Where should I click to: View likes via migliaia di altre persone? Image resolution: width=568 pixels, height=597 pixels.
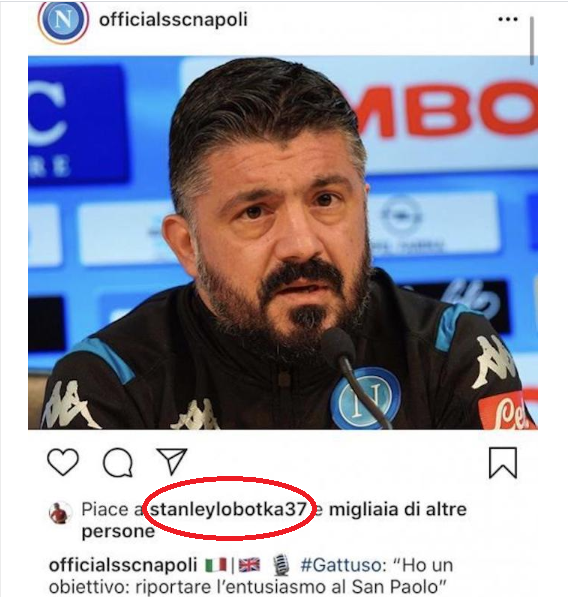click(274, 520)
